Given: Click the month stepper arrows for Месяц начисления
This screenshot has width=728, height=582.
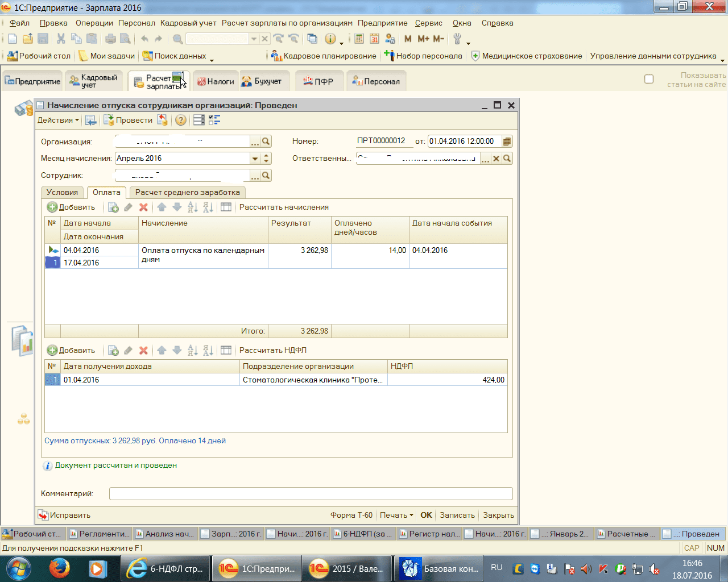Looking at the screenshot, I should coord(266,159).
